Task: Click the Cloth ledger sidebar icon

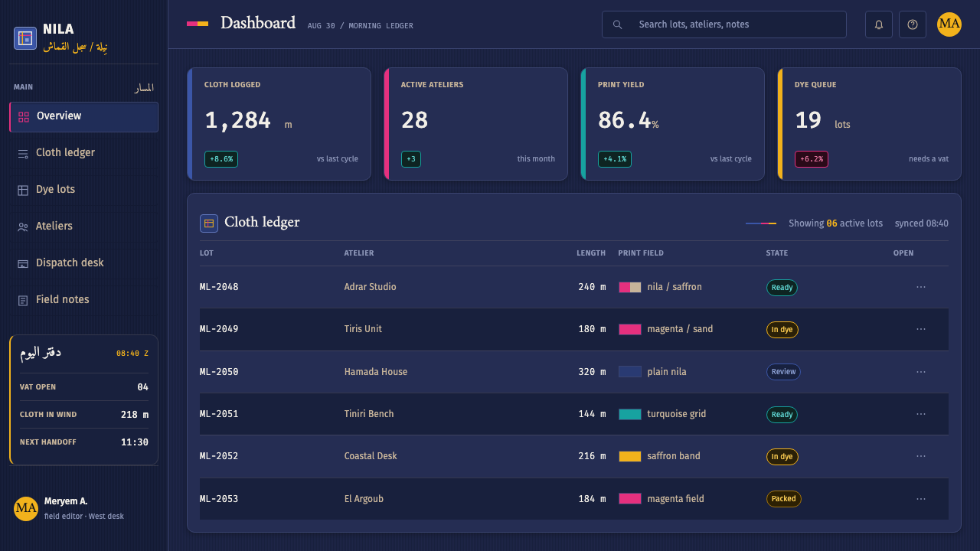Action: (23, 154)
